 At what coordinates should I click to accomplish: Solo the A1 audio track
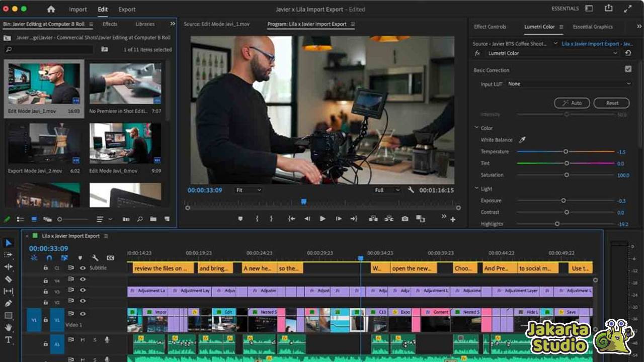coord(95,340)
